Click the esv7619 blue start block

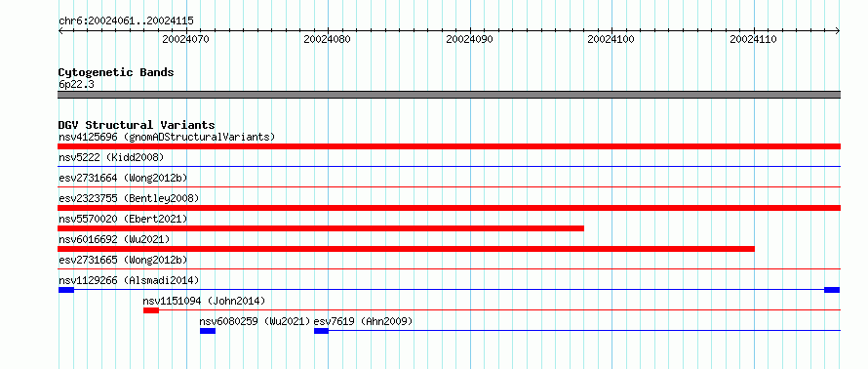[321, 331]
